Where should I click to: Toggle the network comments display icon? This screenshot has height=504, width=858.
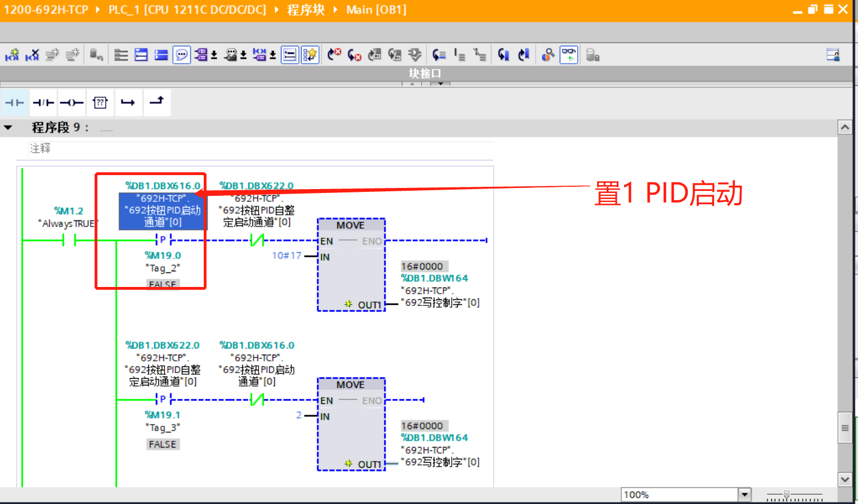tap(289, 55)
